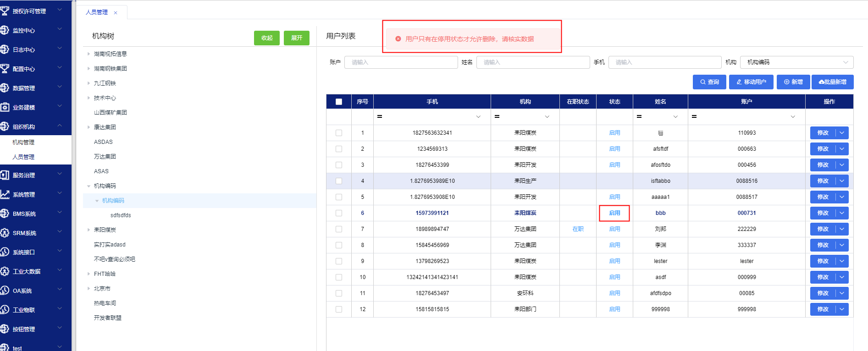Close the 人员管理 tab with the x
Viewport: 868px width, 351px height.
(116, 13)
